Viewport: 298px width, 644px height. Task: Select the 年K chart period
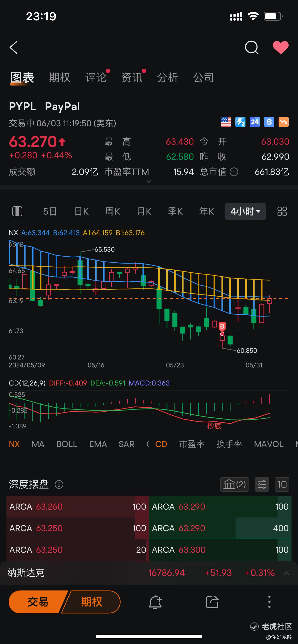(207, 212)
